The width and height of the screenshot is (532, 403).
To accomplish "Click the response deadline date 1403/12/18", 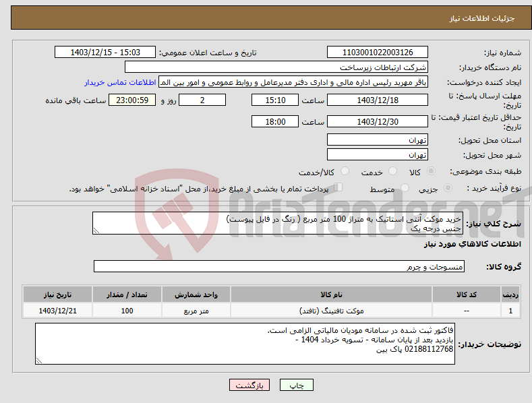I will tap(378, 100).
